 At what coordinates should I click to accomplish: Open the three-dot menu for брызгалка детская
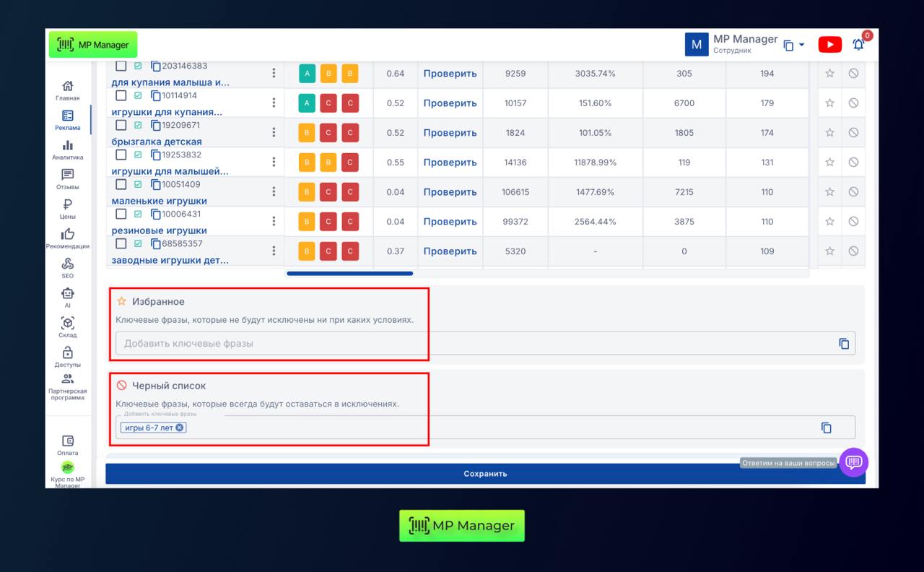(274, 133)
